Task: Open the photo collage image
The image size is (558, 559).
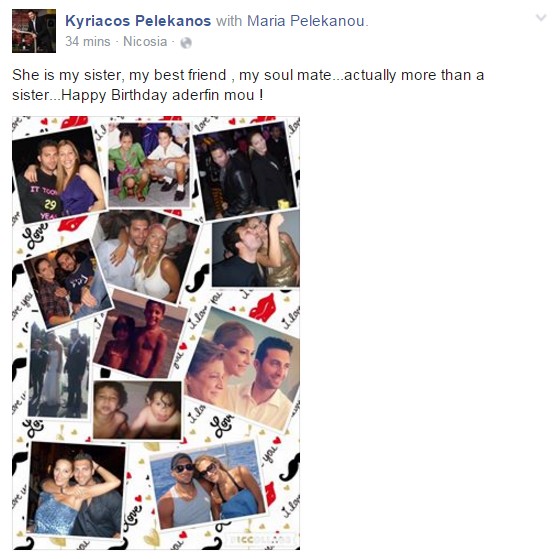Action: point(156,333)
